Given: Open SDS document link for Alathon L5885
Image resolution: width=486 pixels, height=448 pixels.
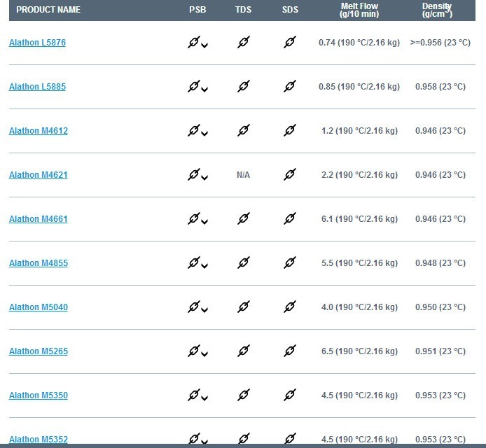Looking at the screenshot, I should click(290, 86).
